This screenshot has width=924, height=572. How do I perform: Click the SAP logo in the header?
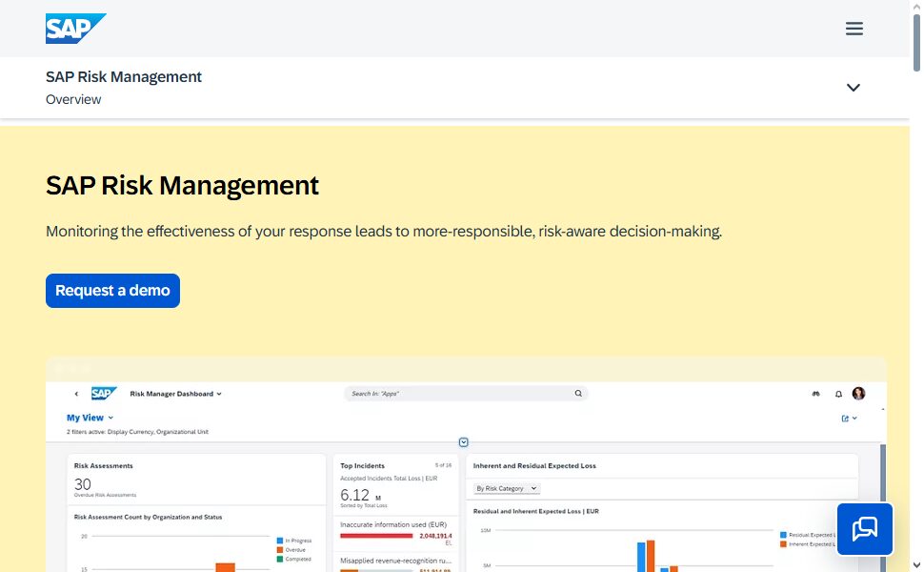(76, 29)
